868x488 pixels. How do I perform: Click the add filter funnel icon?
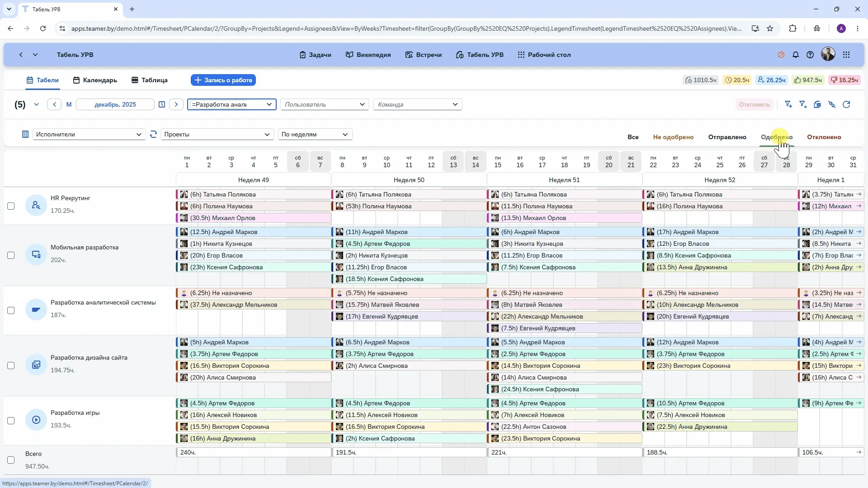click(x=788, y=104)
